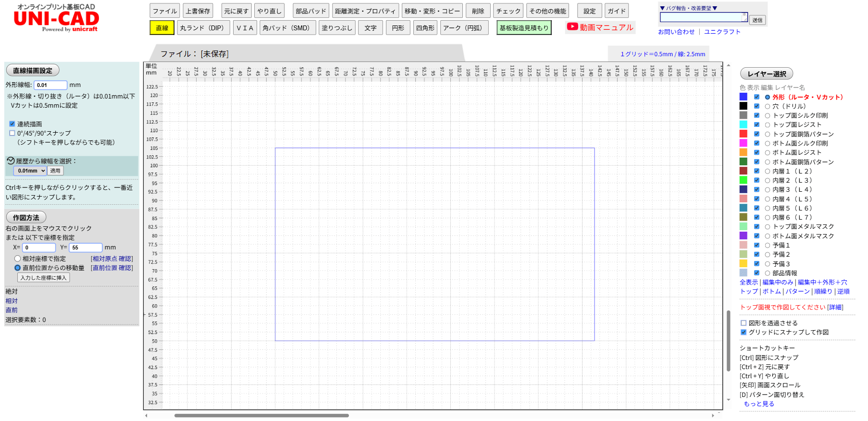
Task: Select the 角パッド (SMD) tool
Action: click(x=286, y=28)
